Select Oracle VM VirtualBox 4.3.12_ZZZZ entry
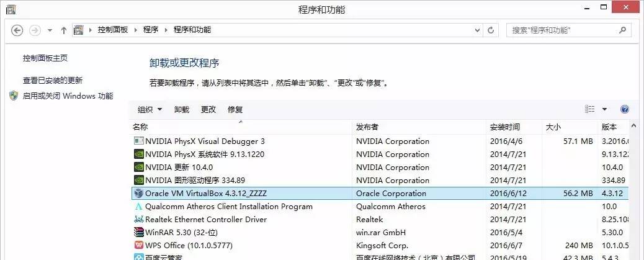This screenshot has height=260, width=644. coord(206,194)
